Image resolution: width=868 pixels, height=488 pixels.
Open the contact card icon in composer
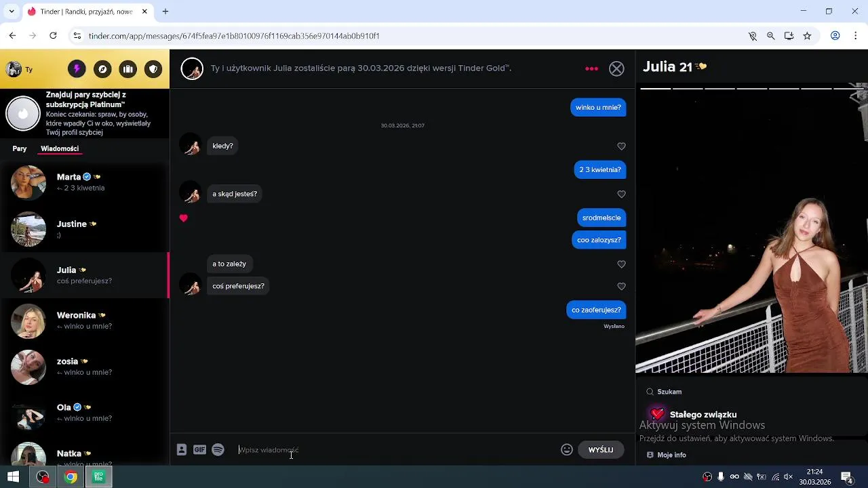pos(182,449)
